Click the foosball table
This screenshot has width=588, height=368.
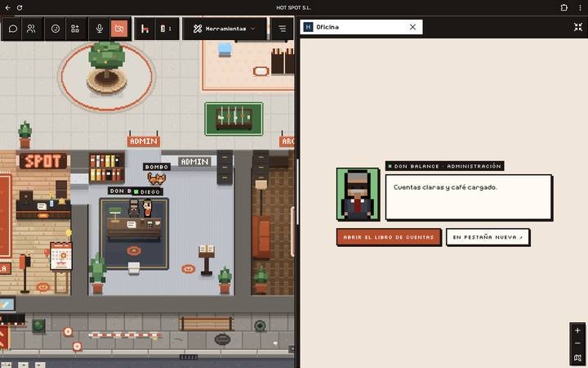[234, 119]
